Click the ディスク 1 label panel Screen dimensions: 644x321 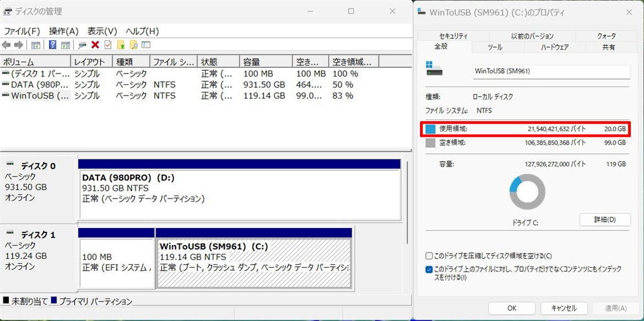pos(38,259)
